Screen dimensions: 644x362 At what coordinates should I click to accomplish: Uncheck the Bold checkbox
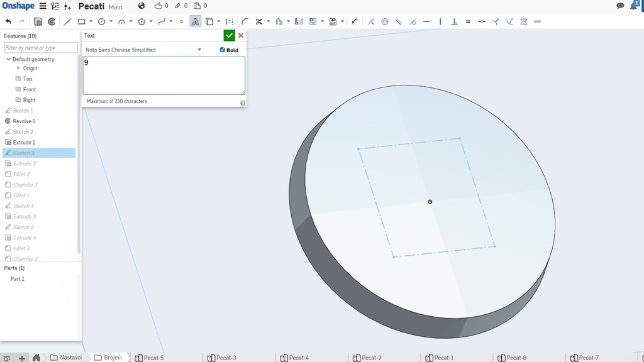(x=223, y=50)
